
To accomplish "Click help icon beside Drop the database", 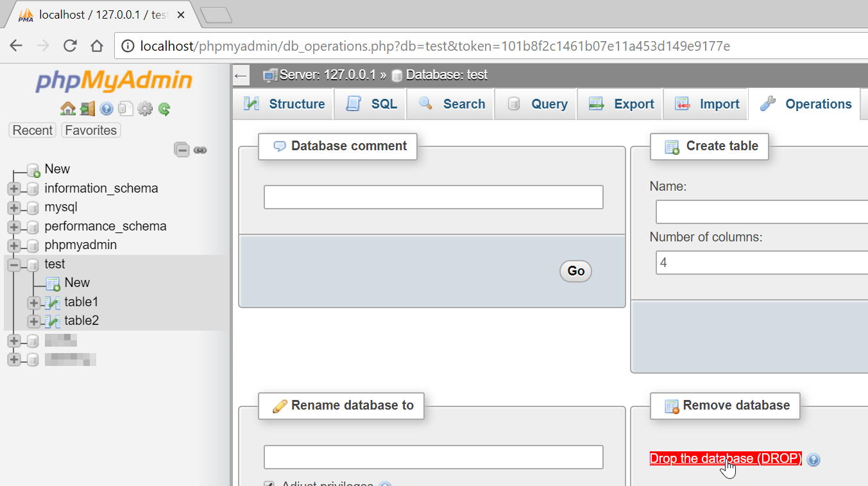I will tap(813, 460).
